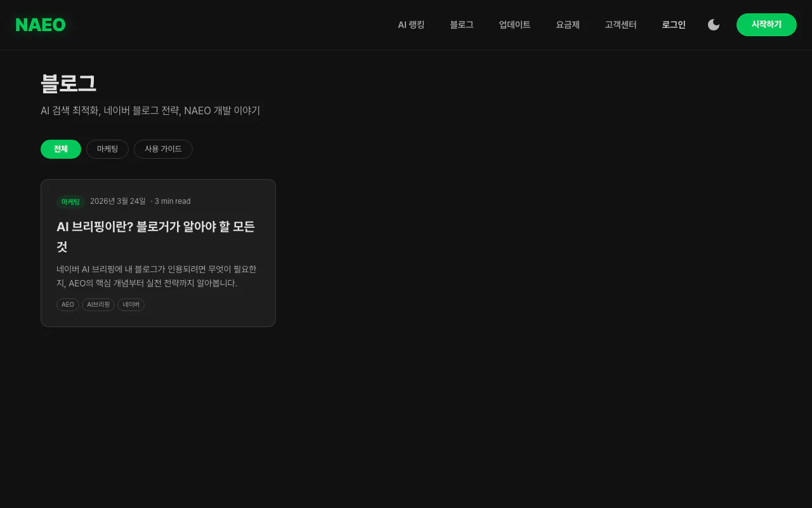Screen dimensions: 812x508
Task: Click the page heading 블로그
Action: [69, 84]
